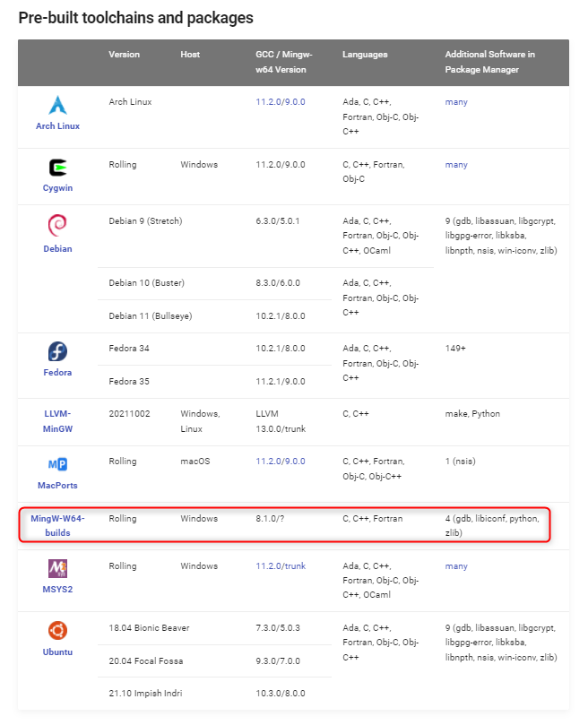This screenshot has width=588, height=725.
Task: Click the 'Languages' column header
Action: point(365,54)
